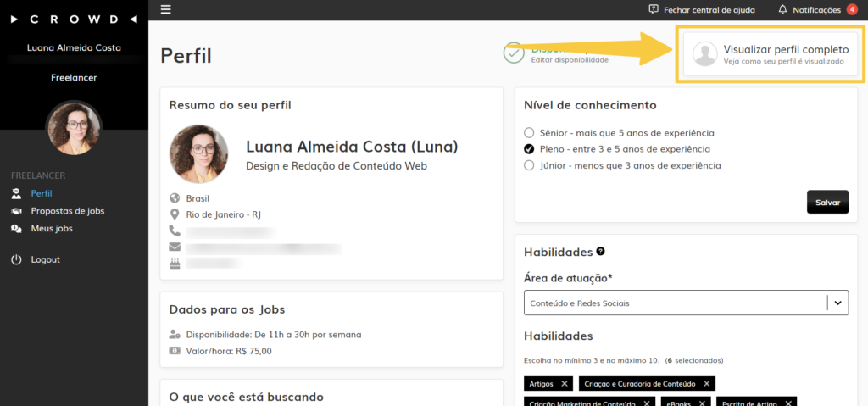Click the availability person icon under Dados para os Jobs
868x406 pixels.
coord(175,335)
